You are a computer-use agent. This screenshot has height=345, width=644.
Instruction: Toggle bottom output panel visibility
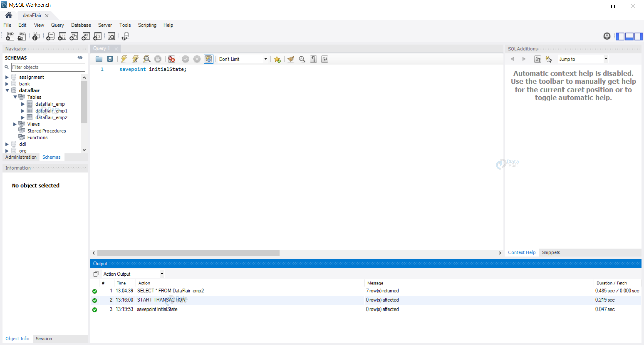(629, 36)
